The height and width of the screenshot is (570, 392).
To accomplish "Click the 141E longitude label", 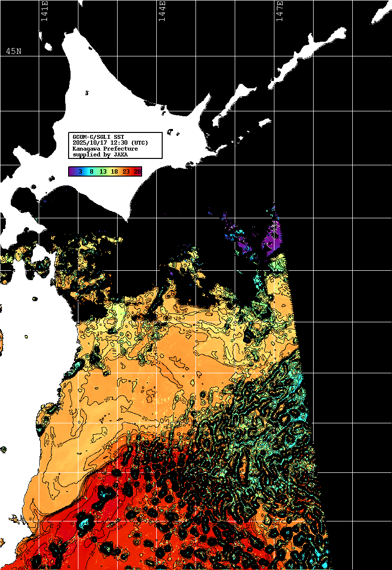I will [x=45, y=11].
